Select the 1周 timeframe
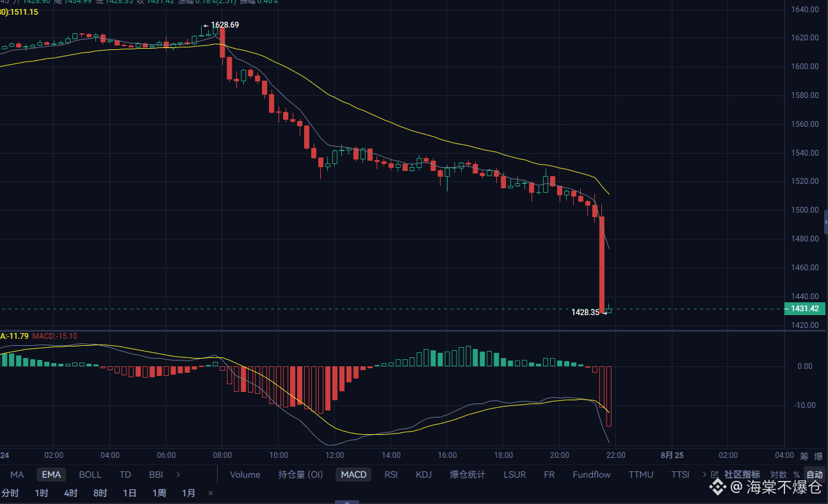This screenshot has width=828, height=504. [159, 493]
